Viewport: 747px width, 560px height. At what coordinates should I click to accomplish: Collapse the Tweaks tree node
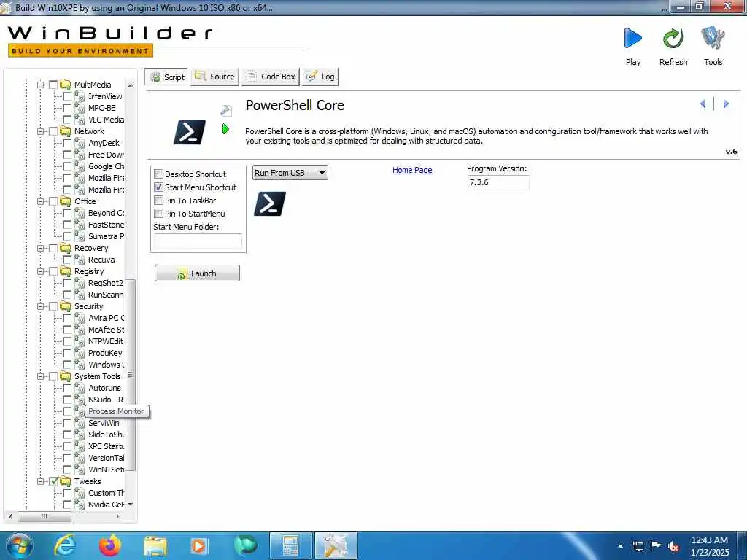click(41, 481)
